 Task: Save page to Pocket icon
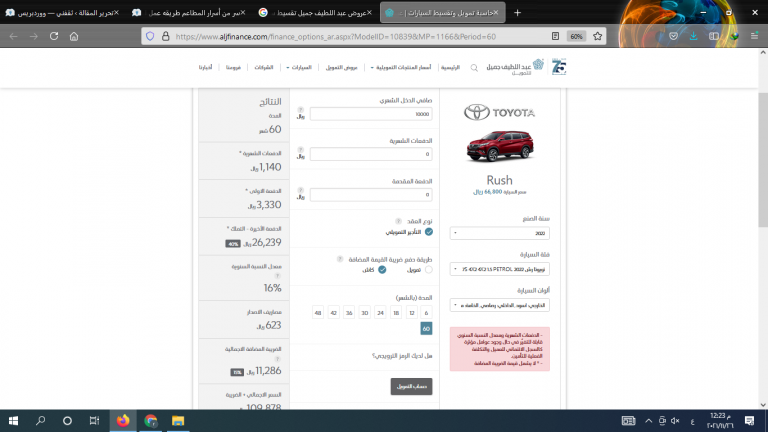(673, 36)
